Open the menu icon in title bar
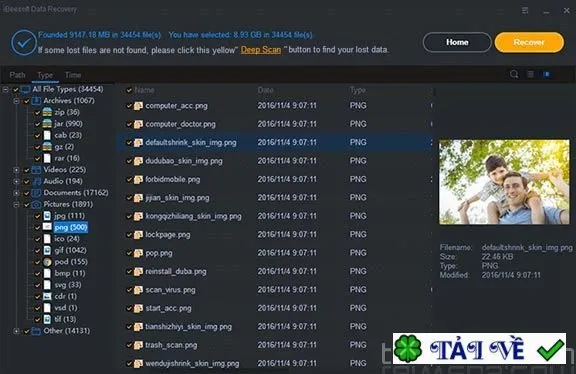Screen dimensions: 576x374 coord(525,10)
